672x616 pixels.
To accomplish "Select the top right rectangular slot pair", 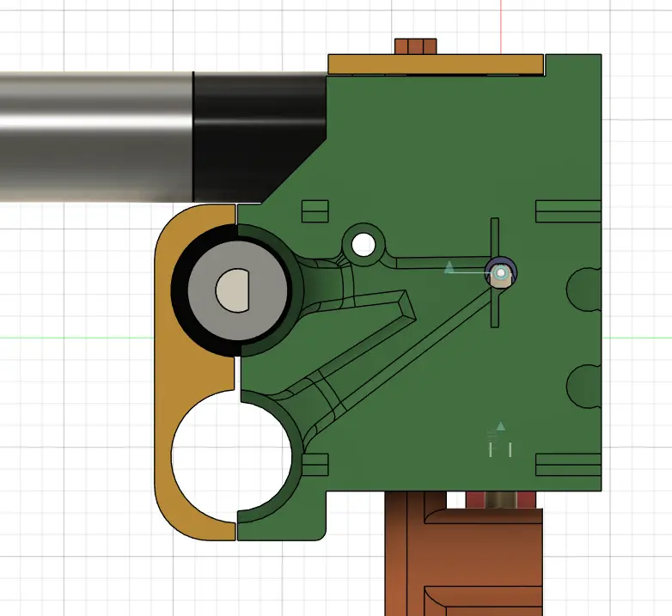I will coord(567,210).
